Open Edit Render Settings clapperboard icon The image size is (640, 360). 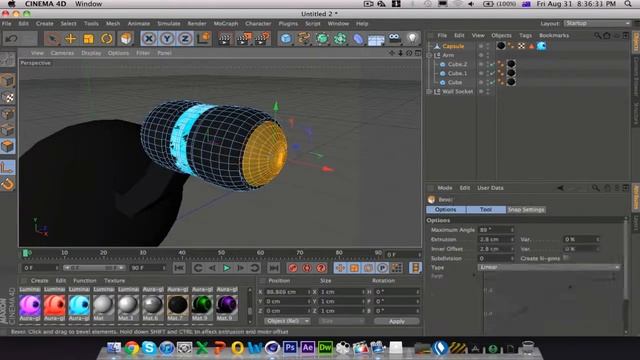point(262,39)
